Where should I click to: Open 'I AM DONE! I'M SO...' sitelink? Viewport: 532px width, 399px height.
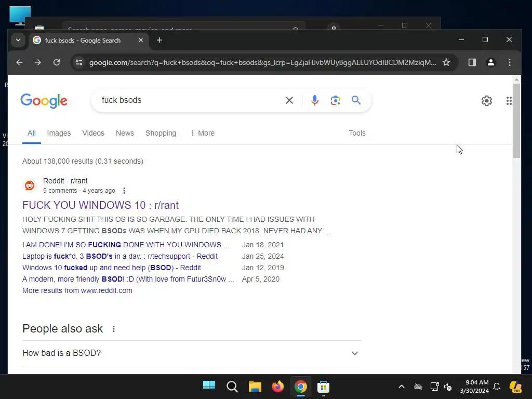click(x=126, y=245)
